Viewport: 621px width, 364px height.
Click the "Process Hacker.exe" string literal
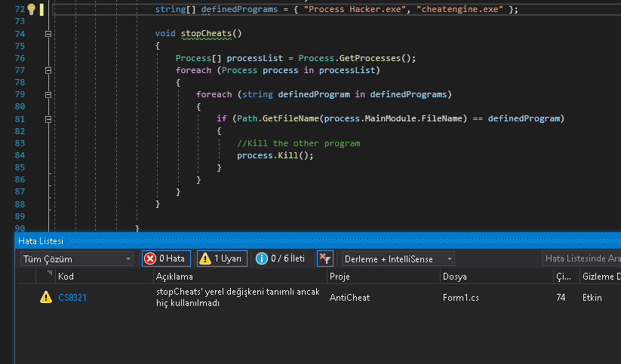coord(357,9)
